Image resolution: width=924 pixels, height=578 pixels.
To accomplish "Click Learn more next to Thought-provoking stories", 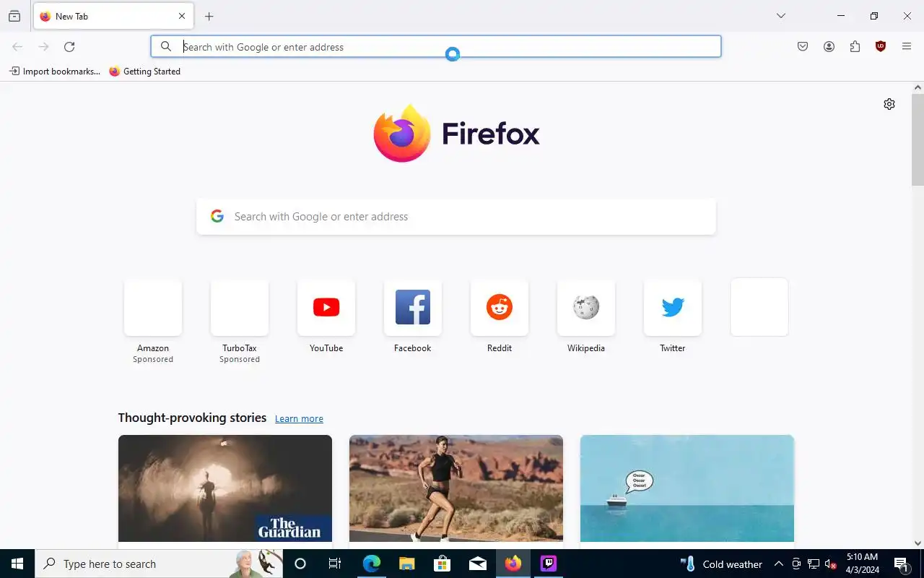I will pos(299,419).
